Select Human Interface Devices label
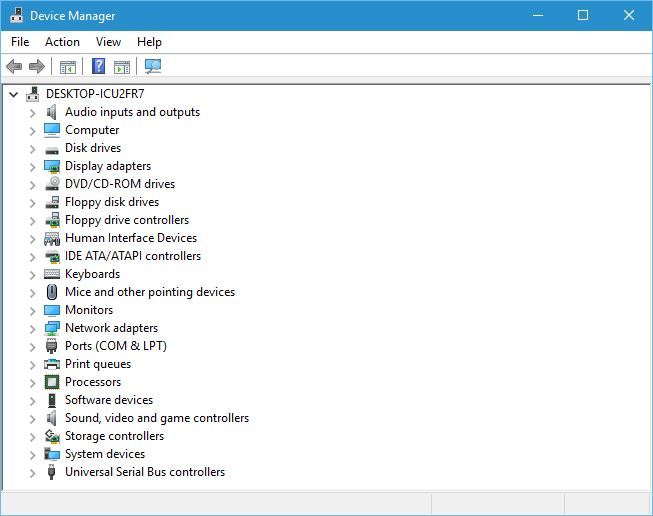653x516 pixels. coord(131,238)
